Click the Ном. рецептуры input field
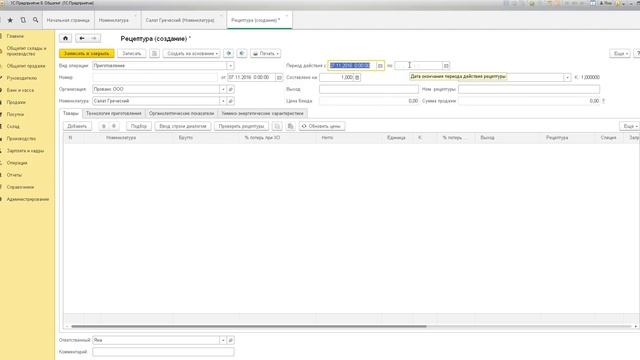640x360 pixels. point(529,89)
